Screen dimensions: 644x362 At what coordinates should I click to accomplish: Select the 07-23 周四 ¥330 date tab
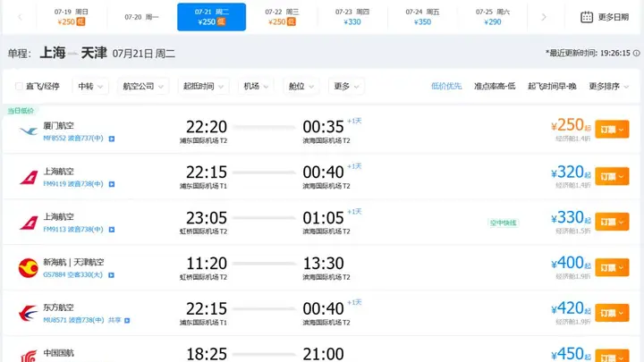tap(352, 17)
